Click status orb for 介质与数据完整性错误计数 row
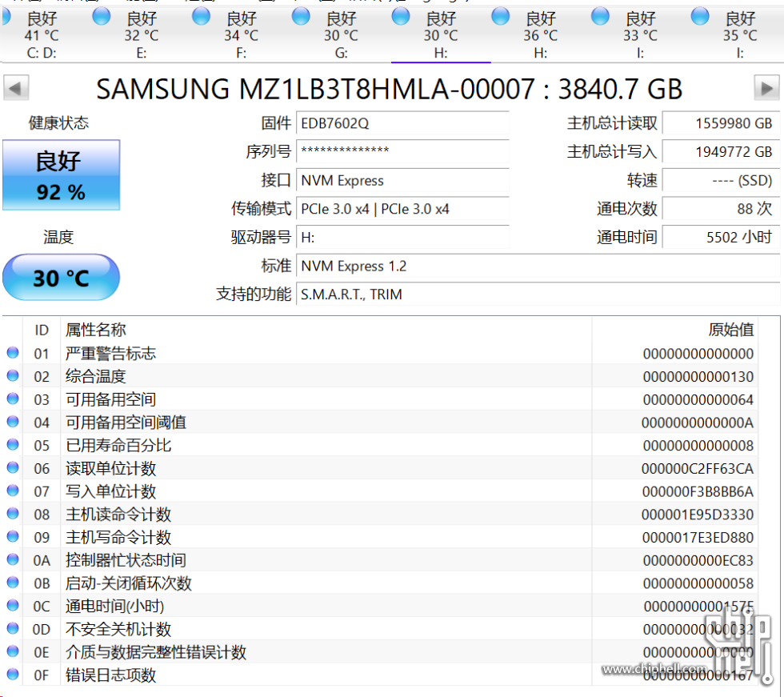784x697 pixels. tap(13, 652)
